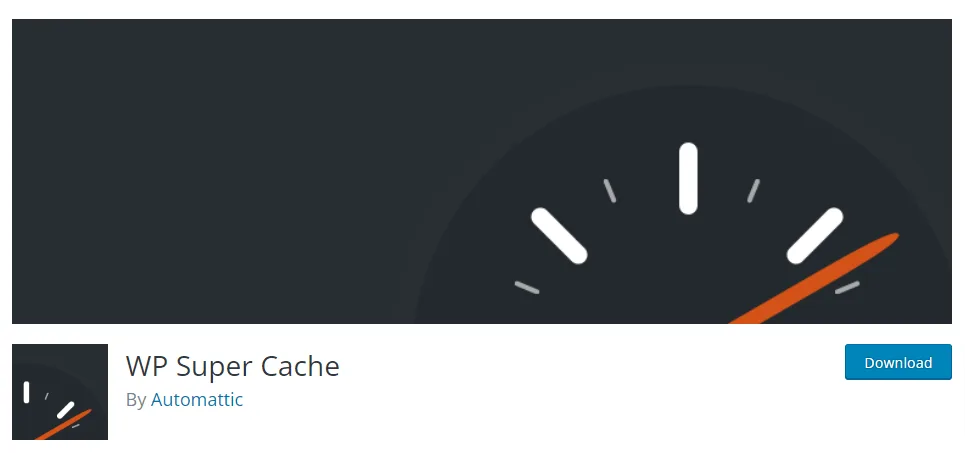The image size is (965, 453).
Task: Click the blue Download button
Action: 898,362
